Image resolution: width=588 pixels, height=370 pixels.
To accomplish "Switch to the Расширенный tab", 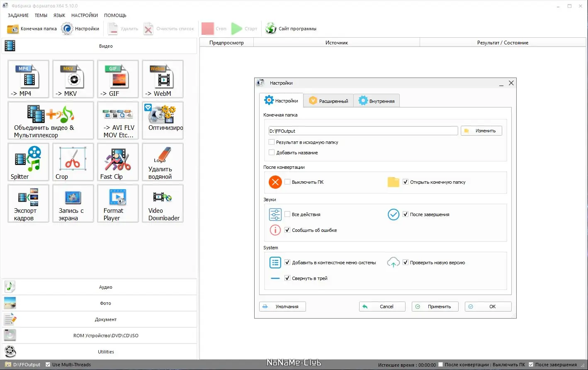I will (x=328, y=101).
